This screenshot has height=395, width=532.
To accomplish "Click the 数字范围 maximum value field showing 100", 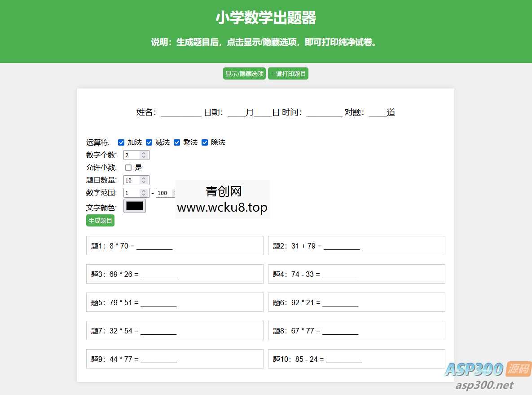I will (x=163, y=192).
